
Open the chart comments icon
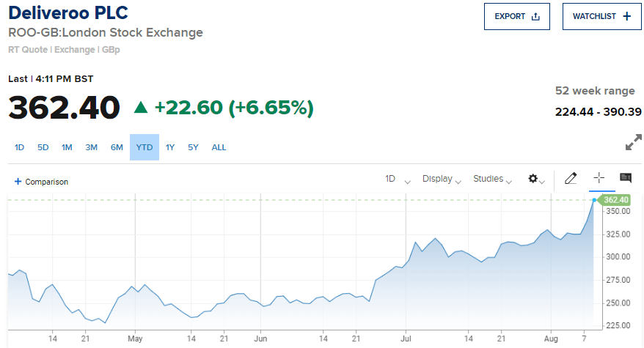coord(626,178)
